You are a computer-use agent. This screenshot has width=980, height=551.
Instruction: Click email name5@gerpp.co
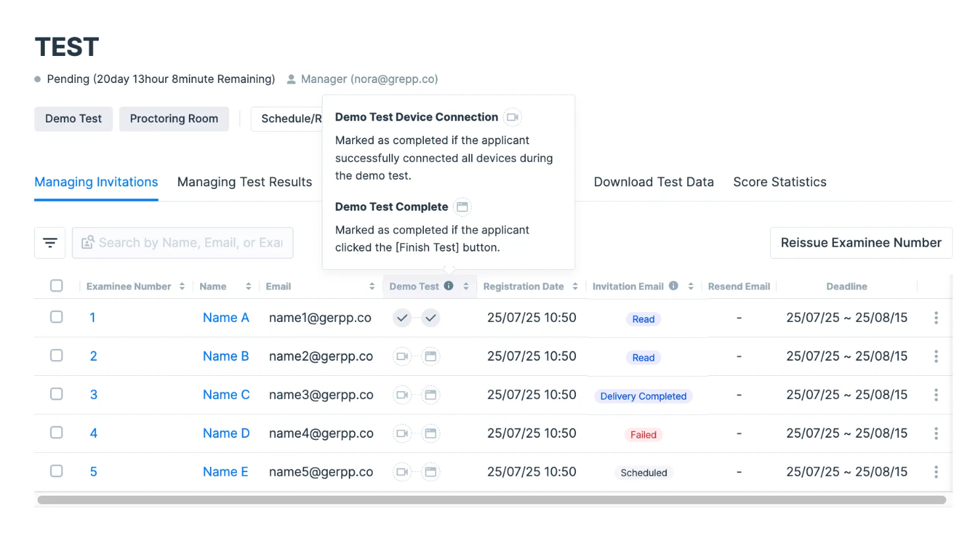[x=321, y=472]
